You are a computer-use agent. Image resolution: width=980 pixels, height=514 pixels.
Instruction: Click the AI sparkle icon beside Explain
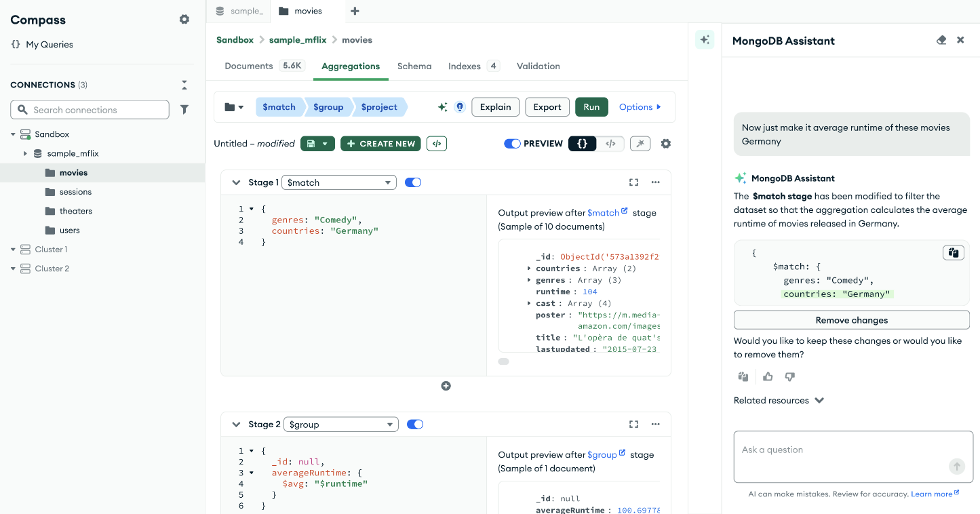click(442, 107)
